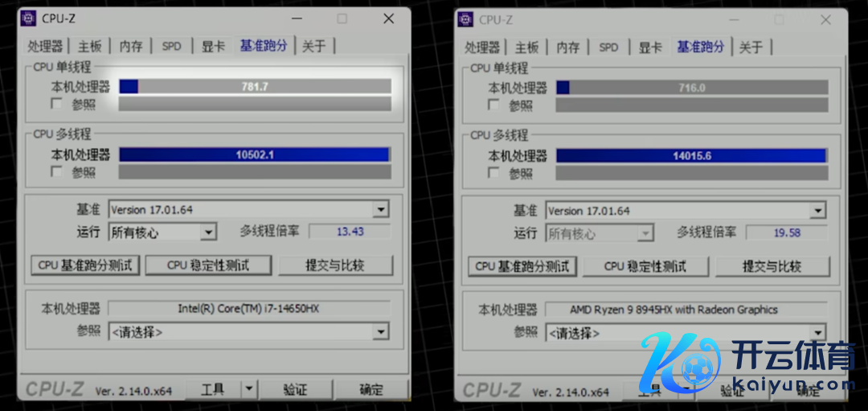Click the multi-thread 10502.1 score bar
Image resolution: width=868 pixels, height=411 pixels.
255,154
